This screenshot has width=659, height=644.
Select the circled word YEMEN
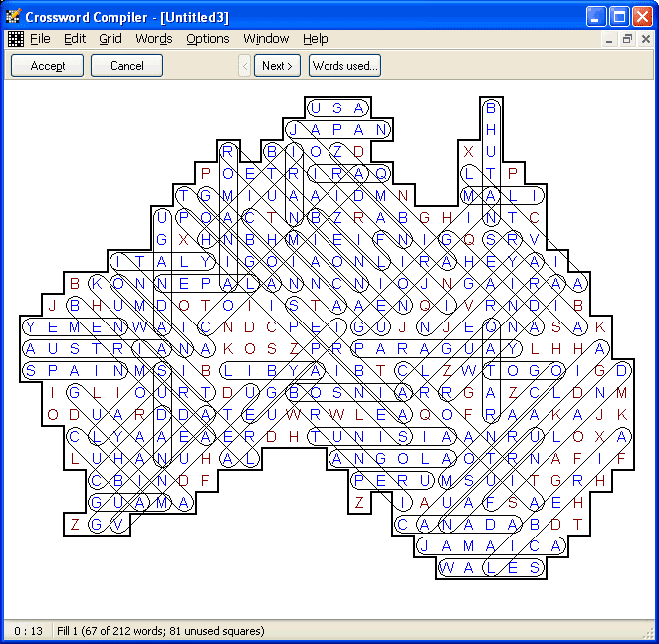(x=75, y=327)
